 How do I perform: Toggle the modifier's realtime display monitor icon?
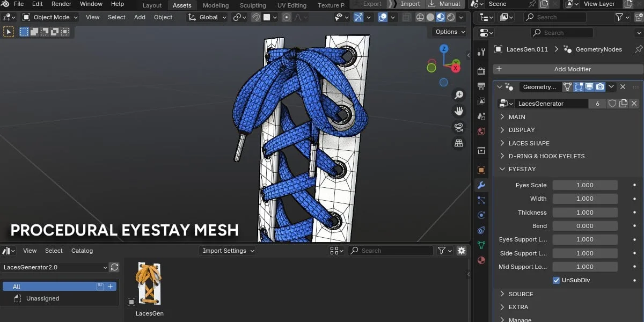589,86
